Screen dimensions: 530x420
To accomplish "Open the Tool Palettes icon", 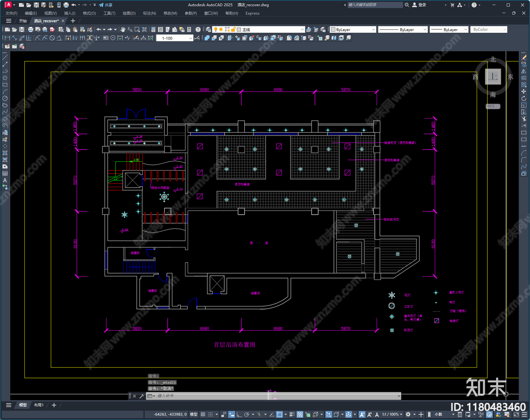I will click(168, 29).
